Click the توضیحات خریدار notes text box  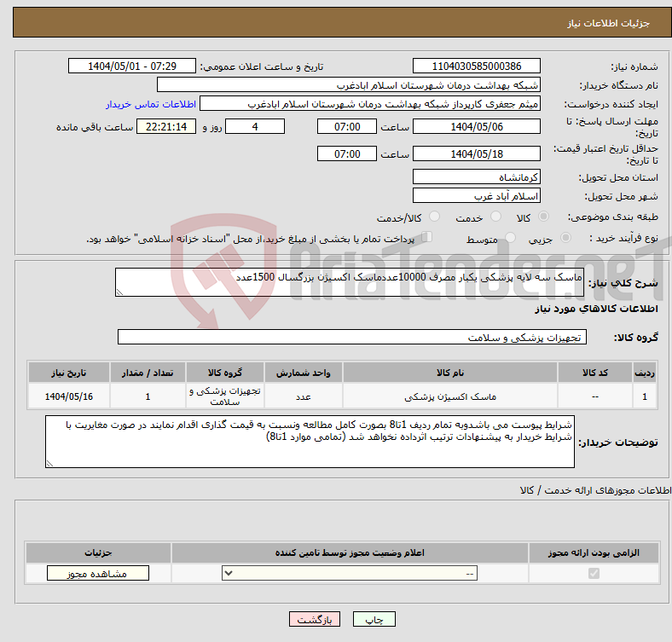click(310, 441)
